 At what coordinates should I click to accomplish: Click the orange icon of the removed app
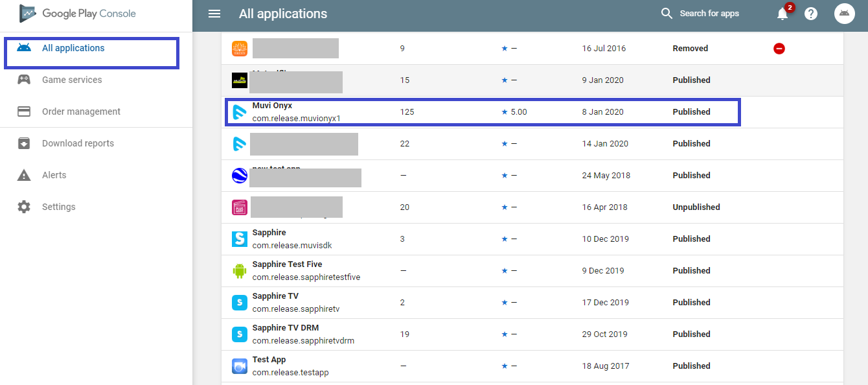tap(240, 49)
